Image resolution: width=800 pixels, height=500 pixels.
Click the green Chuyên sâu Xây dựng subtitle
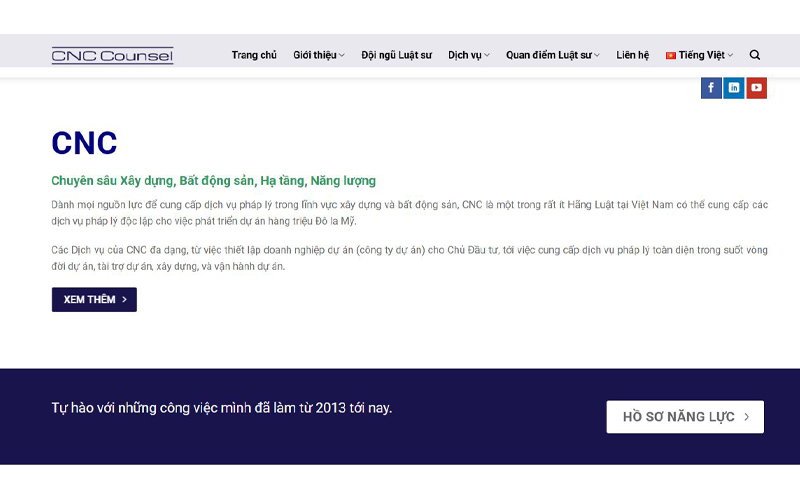tap(213, 181)
